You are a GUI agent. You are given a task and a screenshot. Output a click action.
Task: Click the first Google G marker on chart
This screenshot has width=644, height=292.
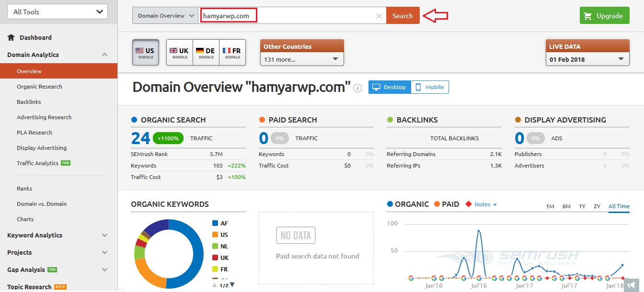(411, 278)
